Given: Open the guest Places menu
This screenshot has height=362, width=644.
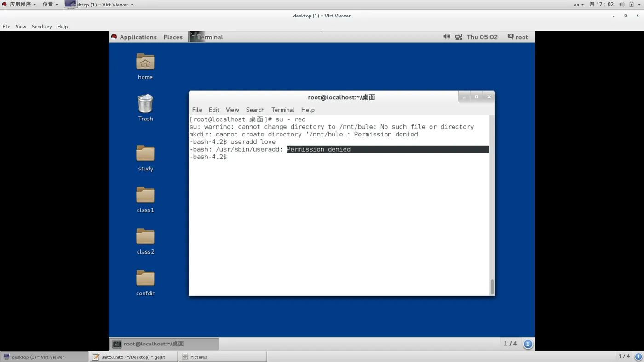Looking at the screenshot, I should 173,37.
